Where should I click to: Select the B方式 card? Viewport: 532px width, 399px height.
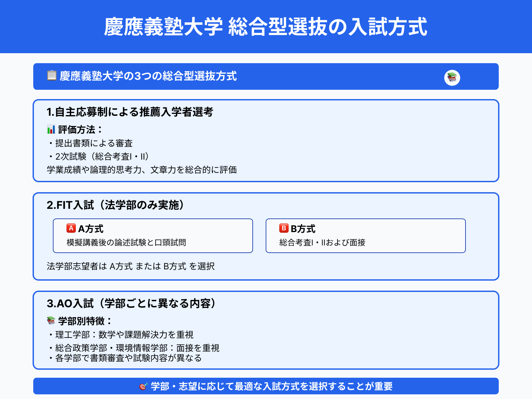[x=366, y=236]
